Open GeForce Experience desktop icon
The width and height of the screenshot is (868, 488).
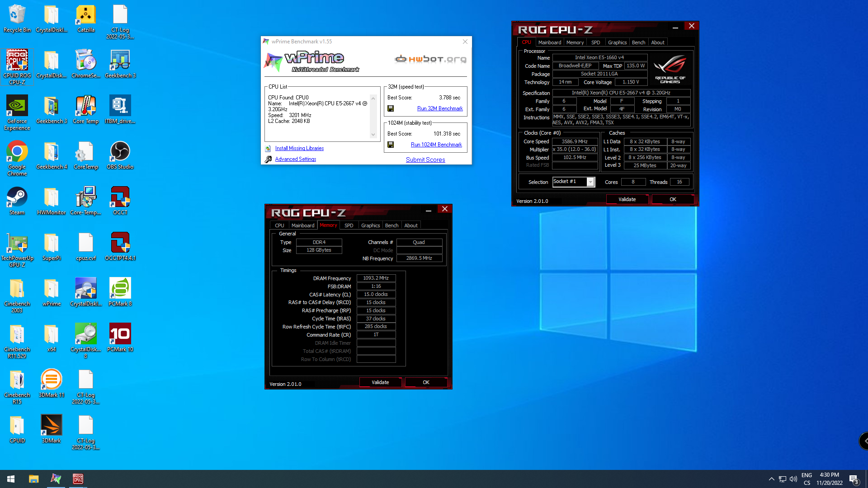pyautogui.click(x=17, y=113)
